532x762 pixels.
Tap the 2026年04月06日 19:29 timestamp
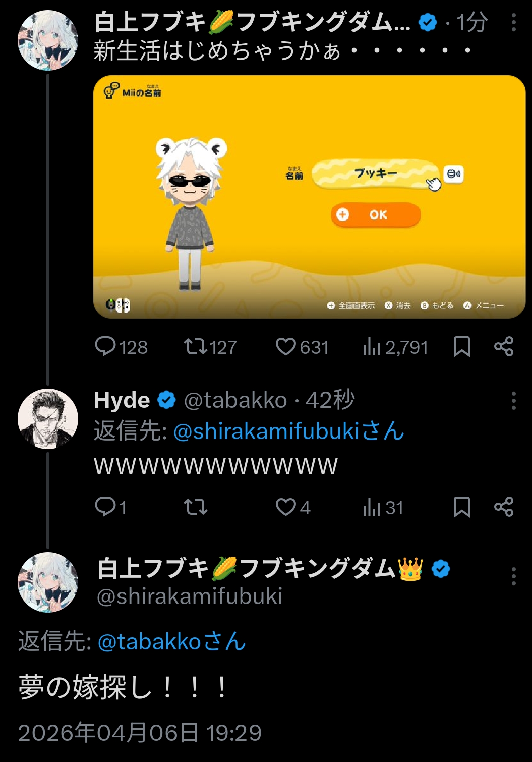140,733
